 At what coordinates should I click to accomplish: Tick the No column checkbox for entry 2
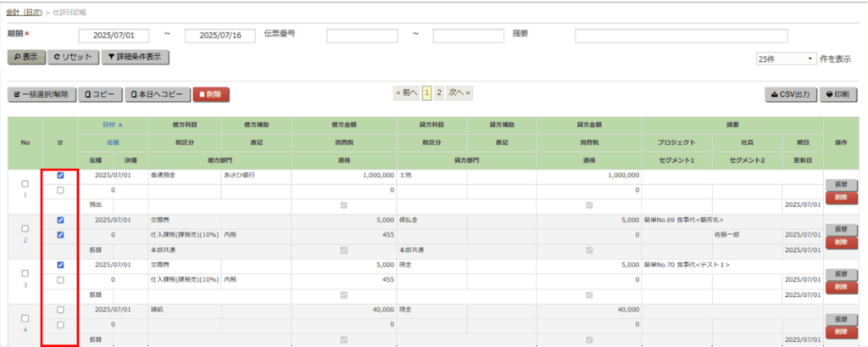(25, 228)
